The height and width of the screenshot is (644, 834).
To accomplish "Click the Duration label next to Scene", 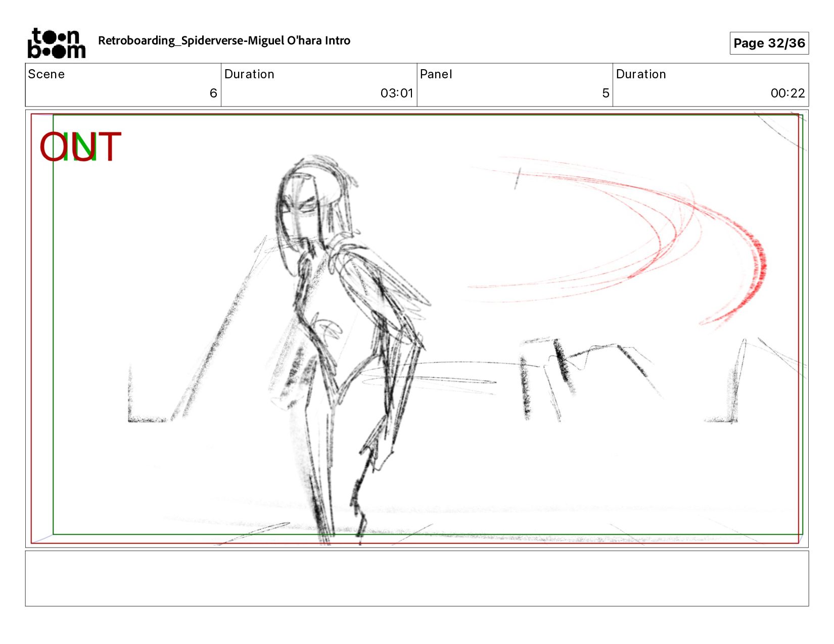I will pos(249,74).
